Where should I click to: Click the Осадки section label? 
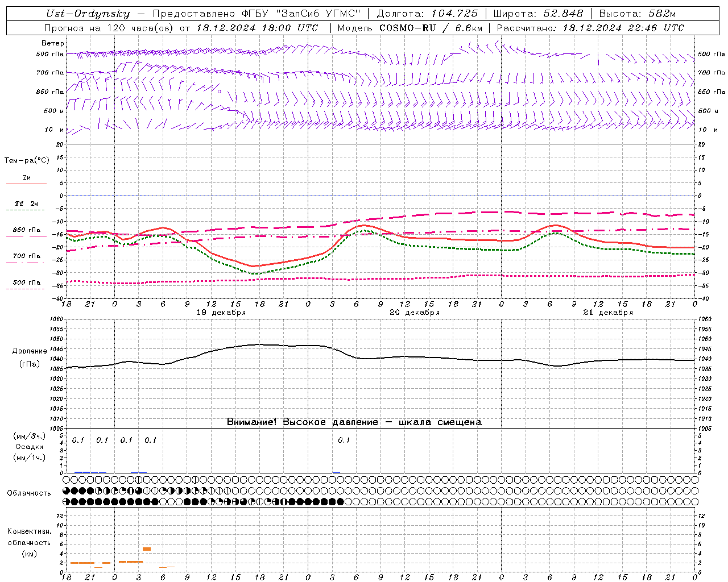coord(30,447)
